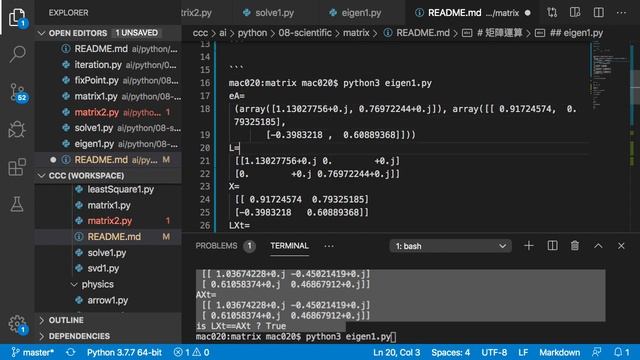Image resolution: width=640 pixels, height=360 pixels.
Task: Open the Test beaker view
Action: [17, 204]
